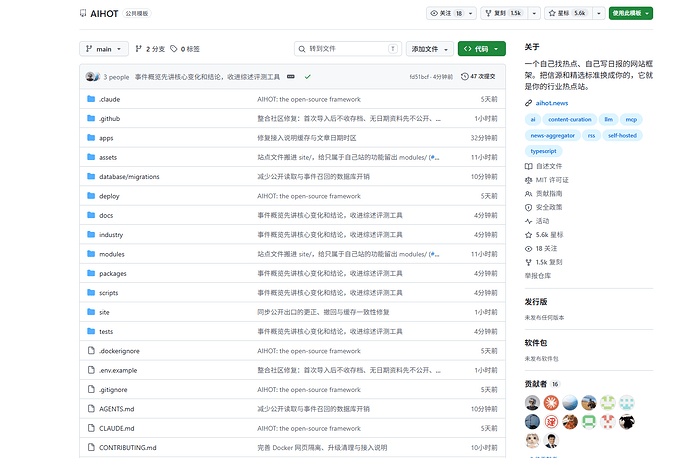Click the site folder commit message
Viewport: 690px width, 458px height.
pos(323,312)
